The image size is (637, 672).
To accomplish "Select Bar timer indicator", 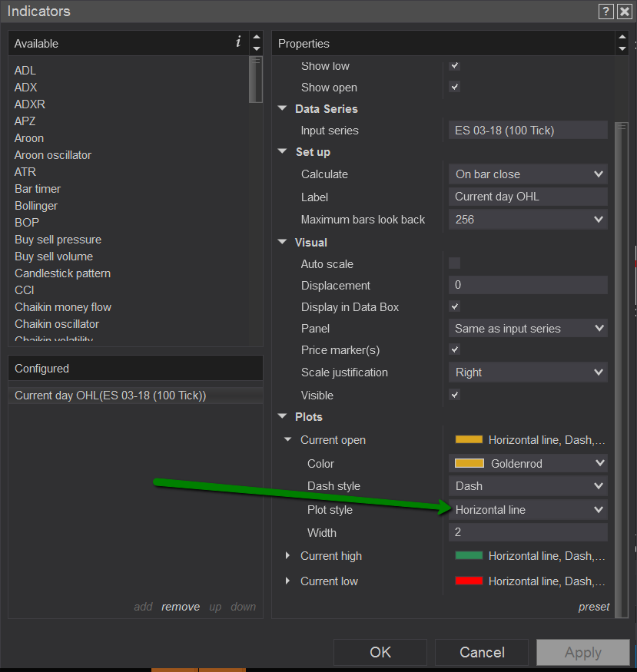I will 38,189.
